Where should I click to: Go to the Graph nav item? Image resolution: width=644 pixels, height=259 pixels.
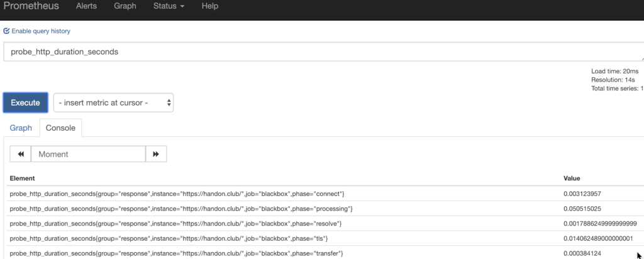[125, 6]
